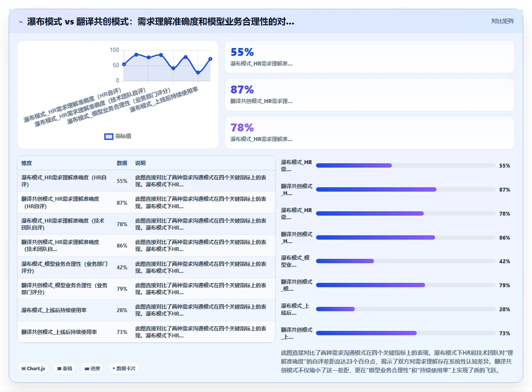
Task: Click the 42% value in the table
Action: 122,267
